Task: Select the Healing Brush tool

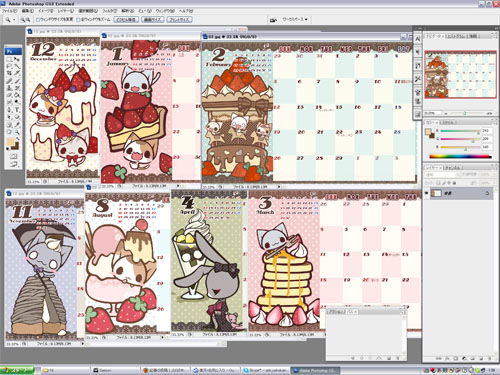Action: point(10,81)
